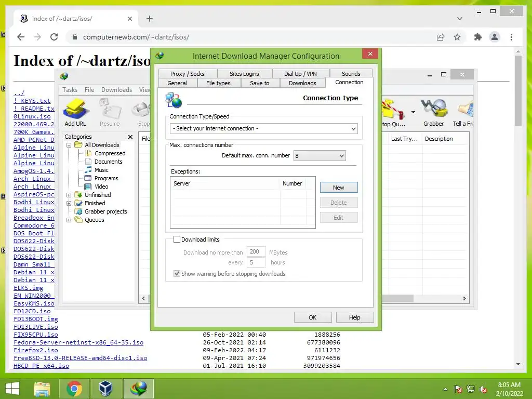Click OK in the configuration dialog
532x399 pixels.
tap(312, 317)
